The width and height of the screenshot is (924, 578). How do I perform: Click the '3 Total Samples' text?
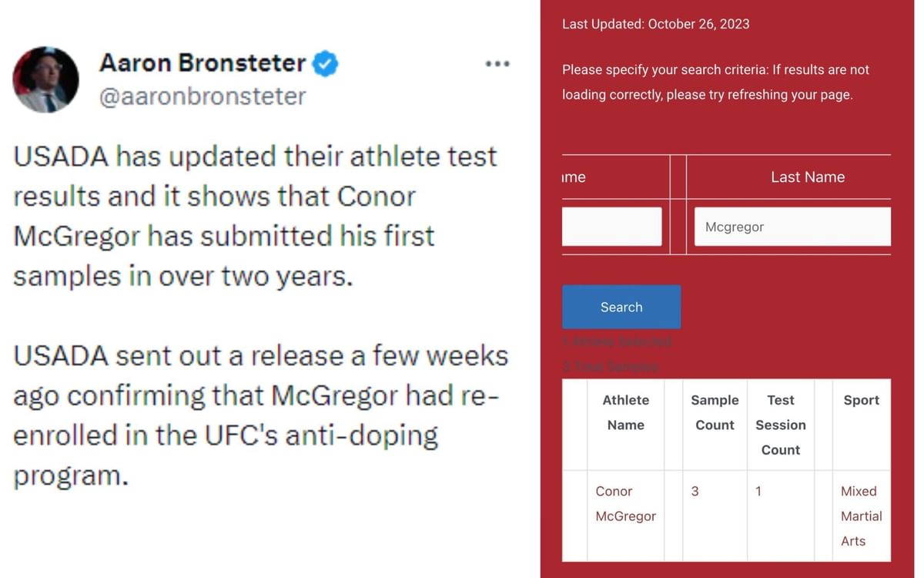click(x=611, y=366)
